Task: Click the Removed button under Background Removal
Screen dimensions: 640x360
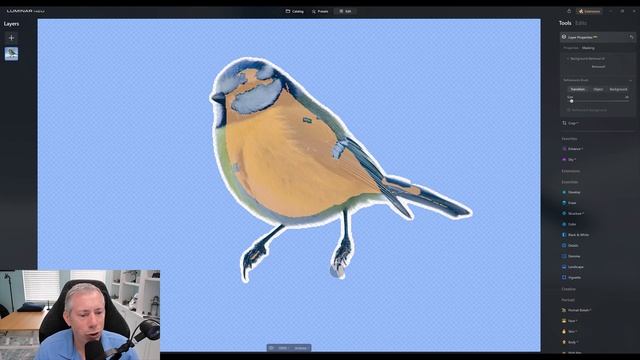Action: tap(598, 67)
